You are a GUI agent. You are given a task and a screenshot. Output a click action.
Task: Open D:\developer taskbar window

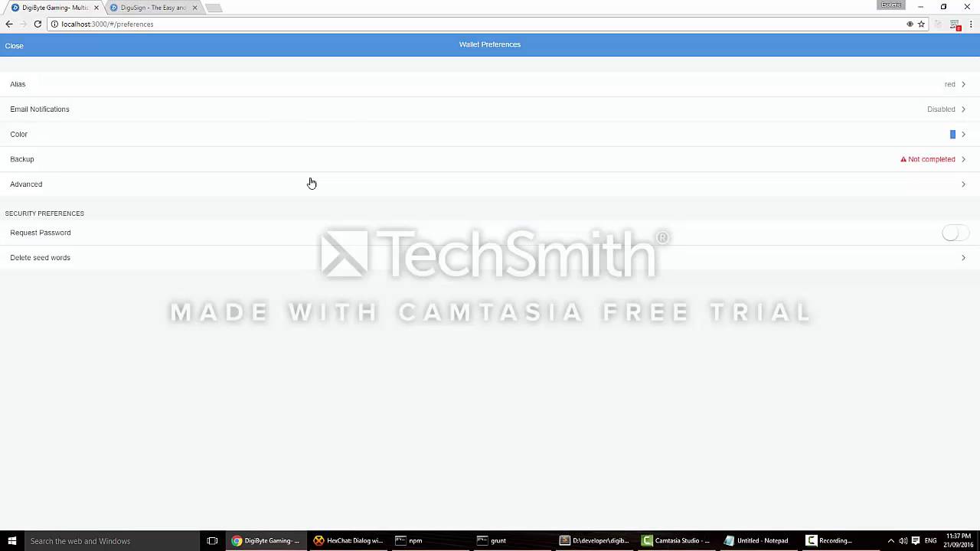coord(594,540)
